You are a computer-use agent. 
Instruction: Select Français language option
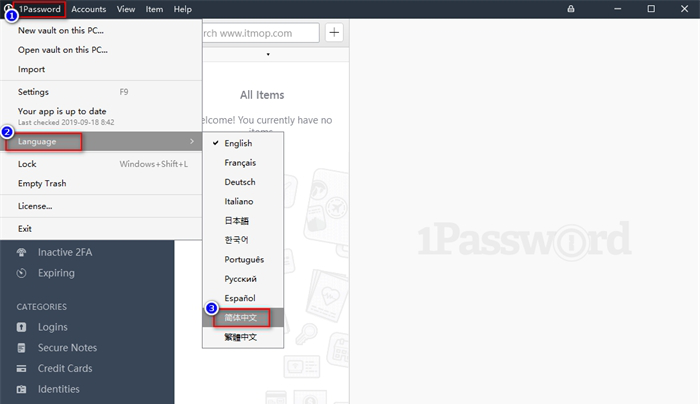pos(243,162)
